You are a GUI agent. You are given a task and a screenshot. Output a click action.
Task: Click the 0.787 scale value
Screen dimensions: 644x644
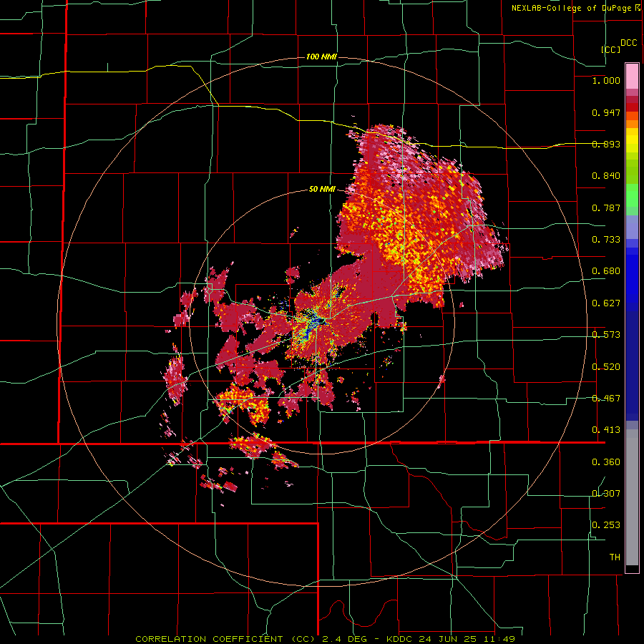(606, 208)
